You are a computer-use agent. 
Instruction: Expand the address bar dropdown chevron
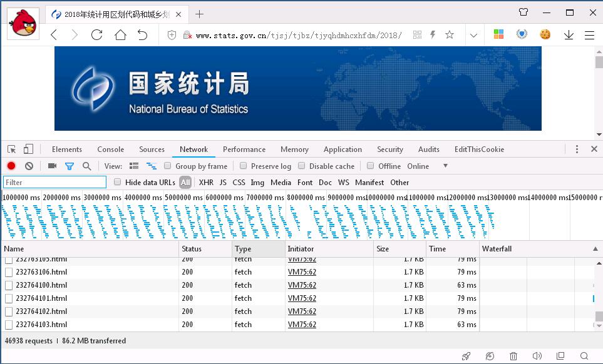[473, 35]
